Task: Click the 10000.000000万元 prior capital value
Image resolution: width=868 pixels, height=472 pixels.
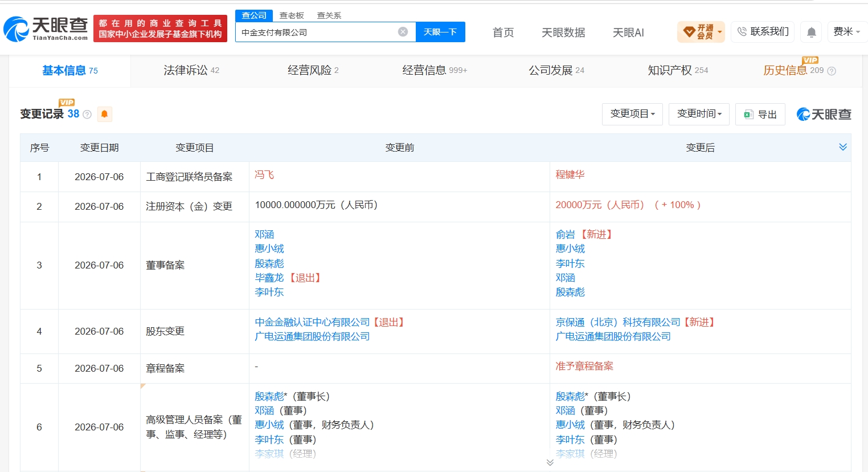Action: [316, 205]
